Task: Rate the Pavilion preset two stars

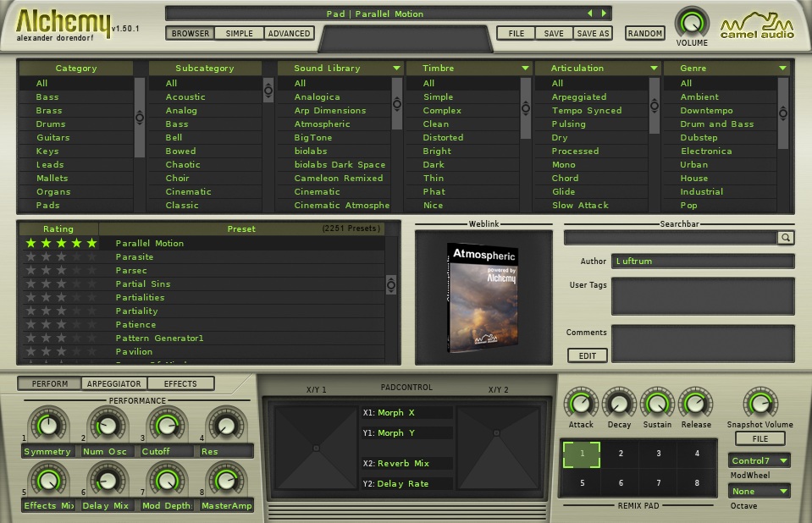Action: click(x=46, y=351)
